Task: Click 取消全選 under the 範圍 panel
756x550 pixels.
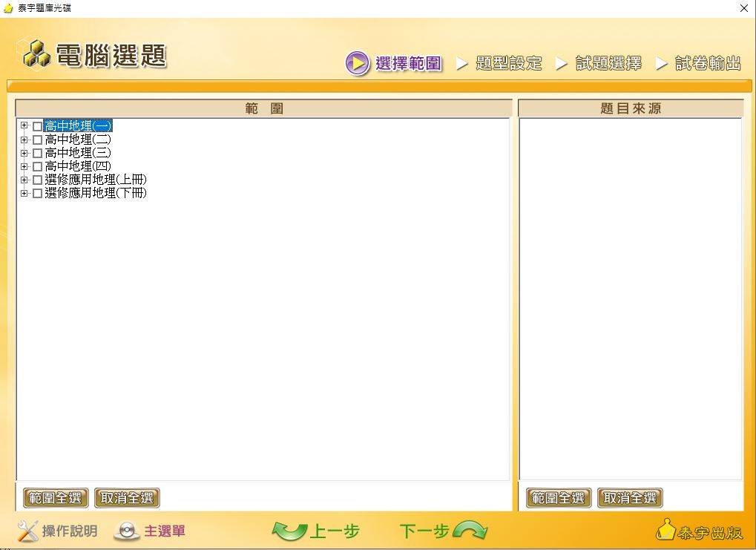Action: 127,498
